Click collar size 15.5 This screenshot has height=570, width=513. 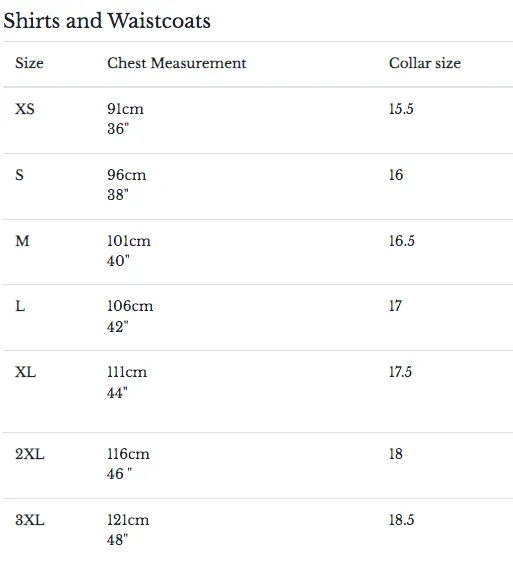(x=401, y=109)
